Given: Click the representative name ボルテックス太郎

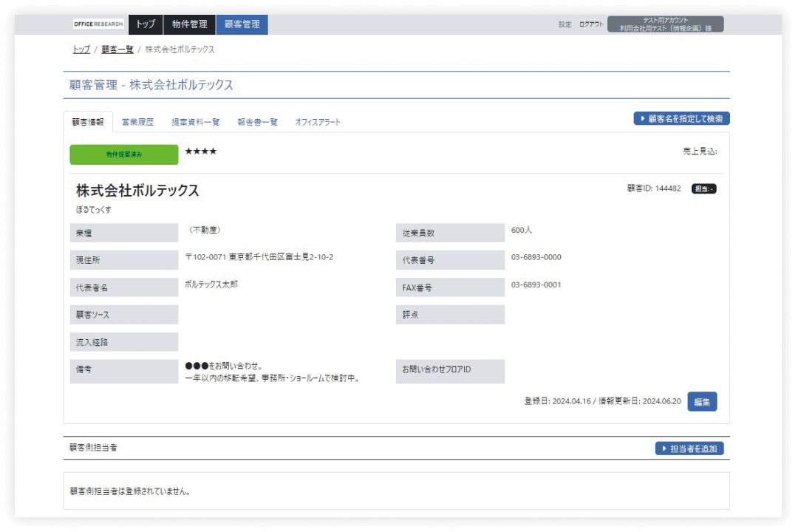Looking at the screenshot, I should tap(211, 284).
